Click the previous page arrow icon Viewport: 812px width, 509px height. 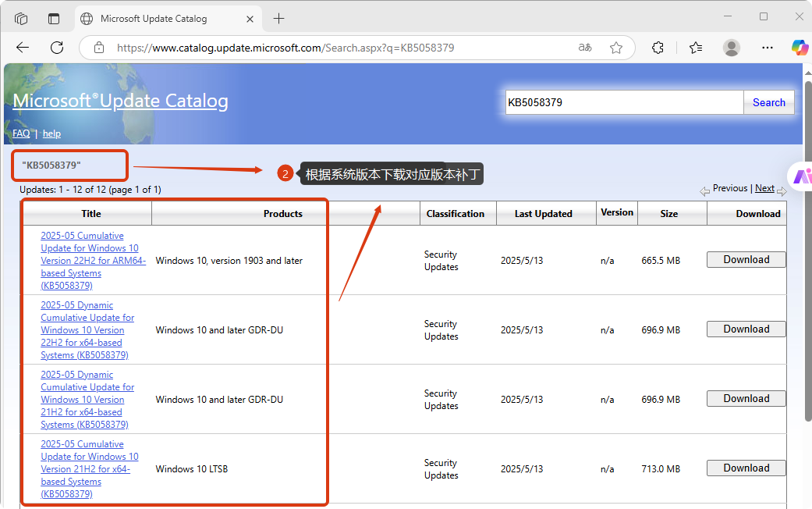(x=705, y=192)
